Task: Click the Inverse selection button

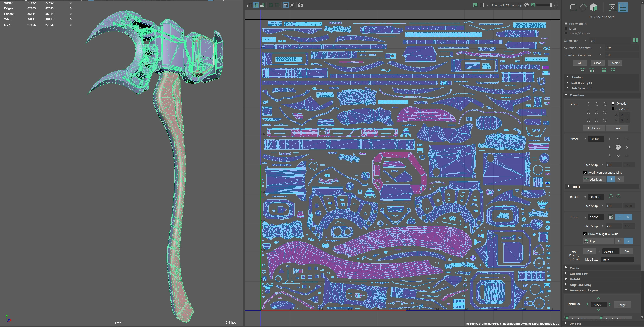Action: click(615, 63)
